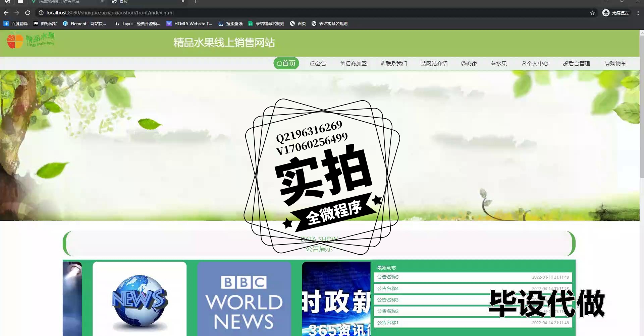Image resolution: width=644 pixels, height=336 pixels.
Task: Open the Chrome three-dot menu
Action: coord(638,13)
